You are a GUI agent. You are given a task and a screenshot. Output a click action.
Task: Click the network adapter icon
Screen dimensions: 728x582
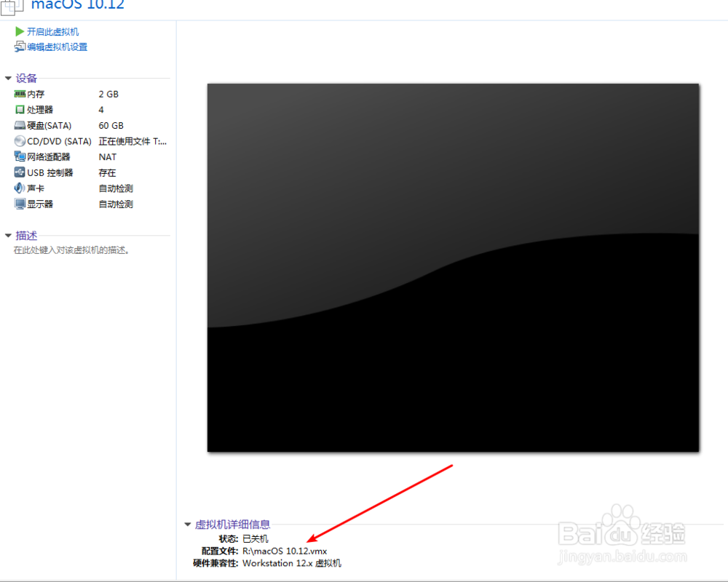point(20,156)
